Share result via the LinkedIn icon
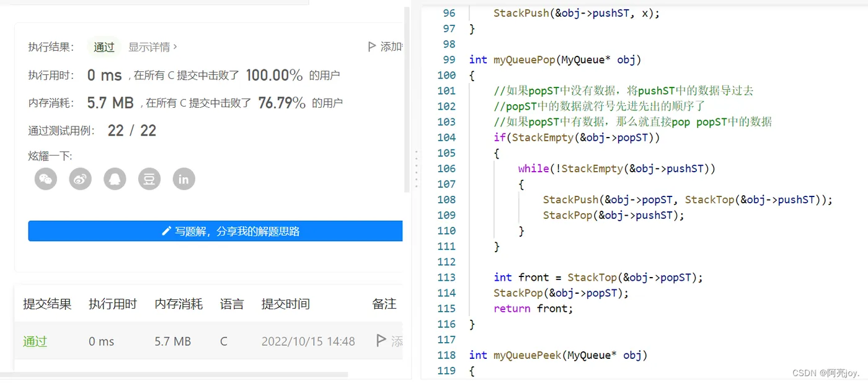Screen dimensions: 868x383 pos(184,179)
